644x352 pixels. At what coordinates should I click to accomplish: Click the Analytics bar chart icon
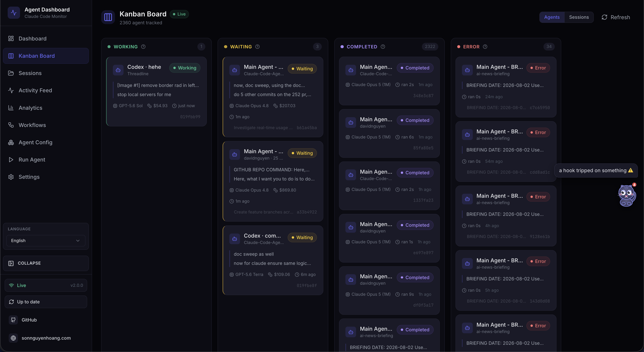click(x=11, y=108)
